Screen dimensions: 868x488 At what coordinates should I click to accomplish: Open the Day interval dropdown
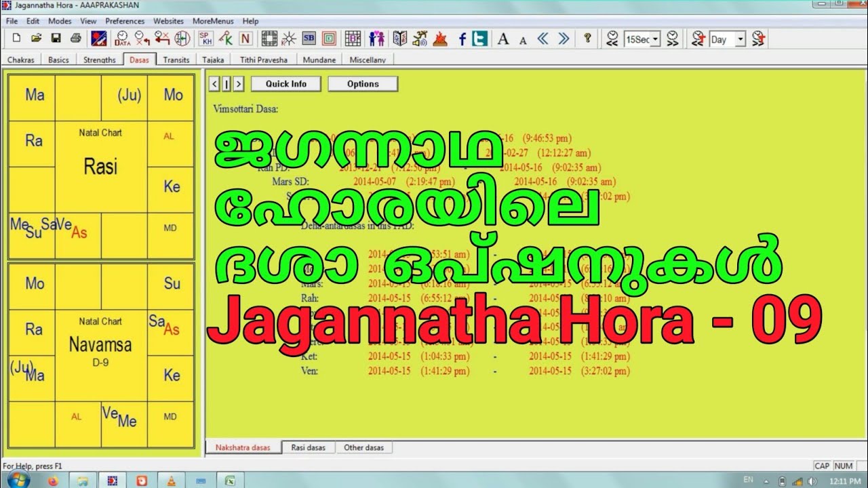741,39
